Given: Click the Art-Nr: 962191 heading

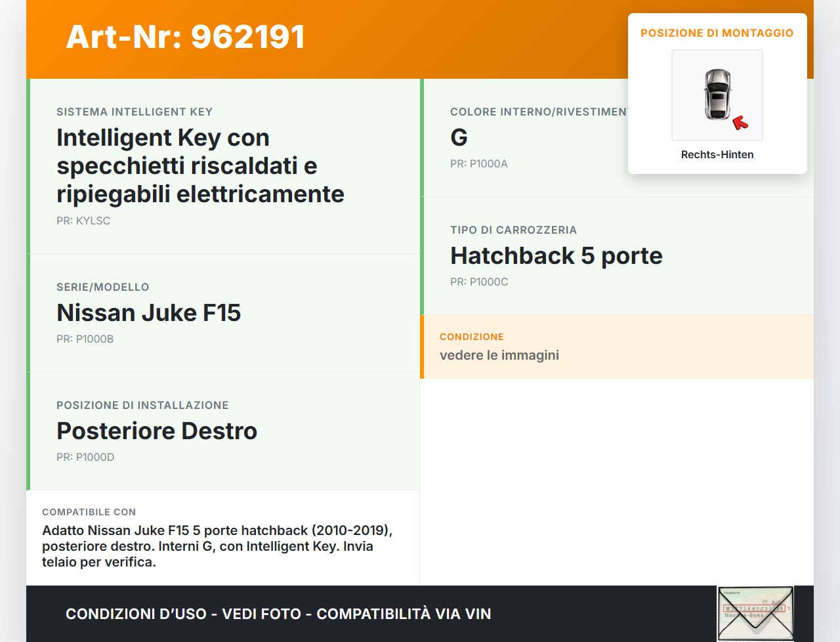Looking at the screenshot, I should pyautogui.click(x=186, y=37).
